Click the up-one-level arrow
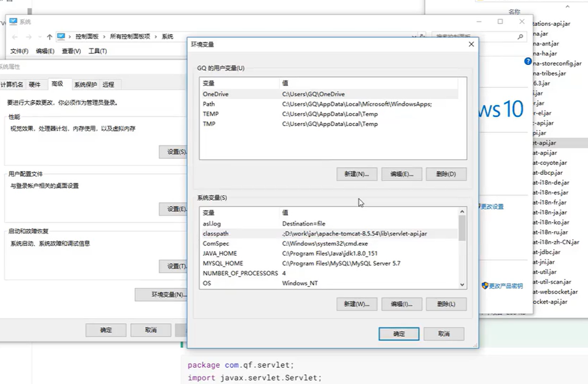Viewport: 588px width, 384px height. [49, 37]
